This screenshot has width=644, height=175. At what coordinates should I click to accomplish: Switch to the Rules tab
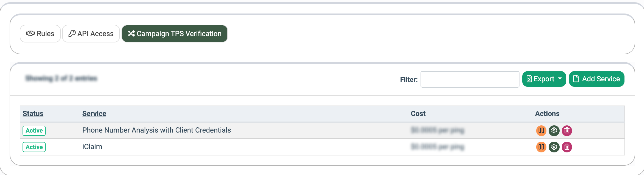tap(40, 34)
